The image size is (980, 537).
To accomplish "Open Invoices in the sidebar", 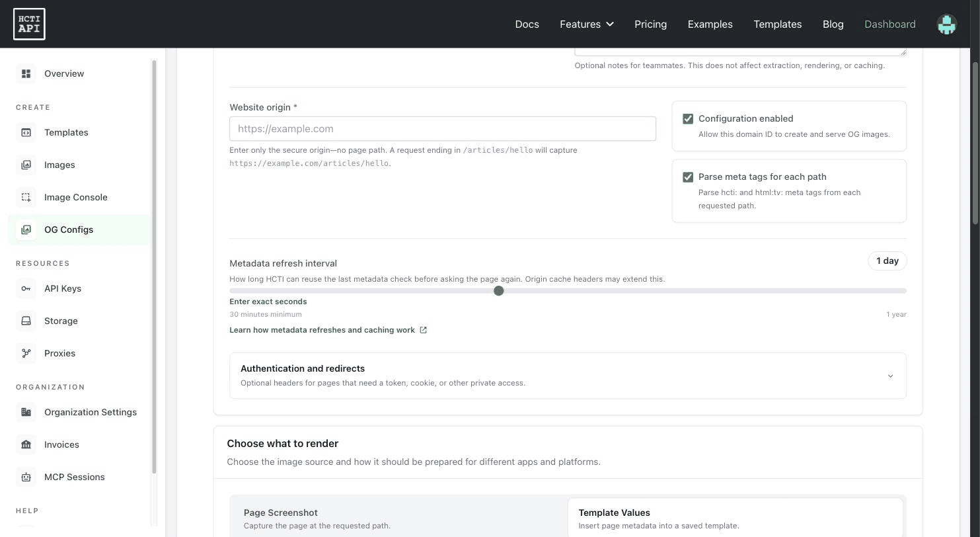I will tap(79, 444).
